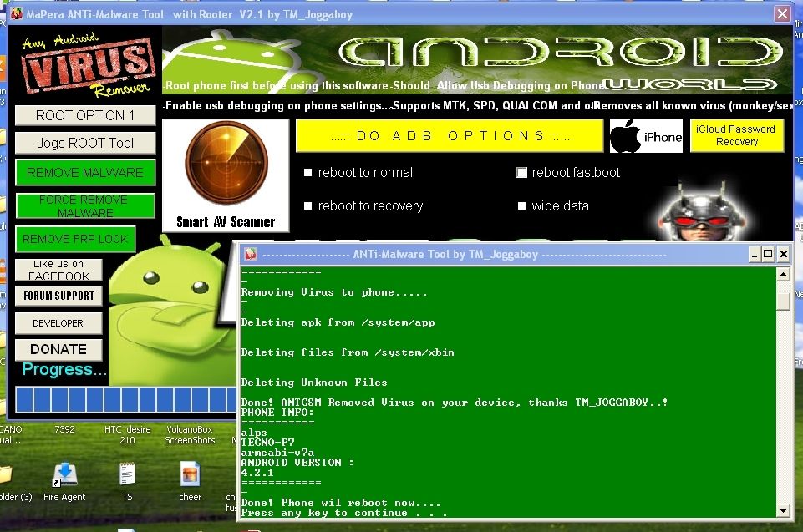The image size is (803, 532).
Task: Open iCloud Password Recovery
Action: pos(736,135)
